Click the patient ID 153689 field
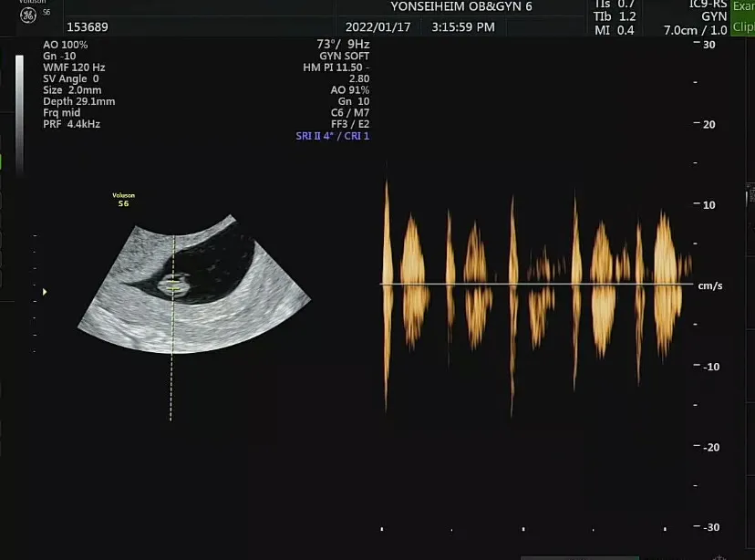 88,27
